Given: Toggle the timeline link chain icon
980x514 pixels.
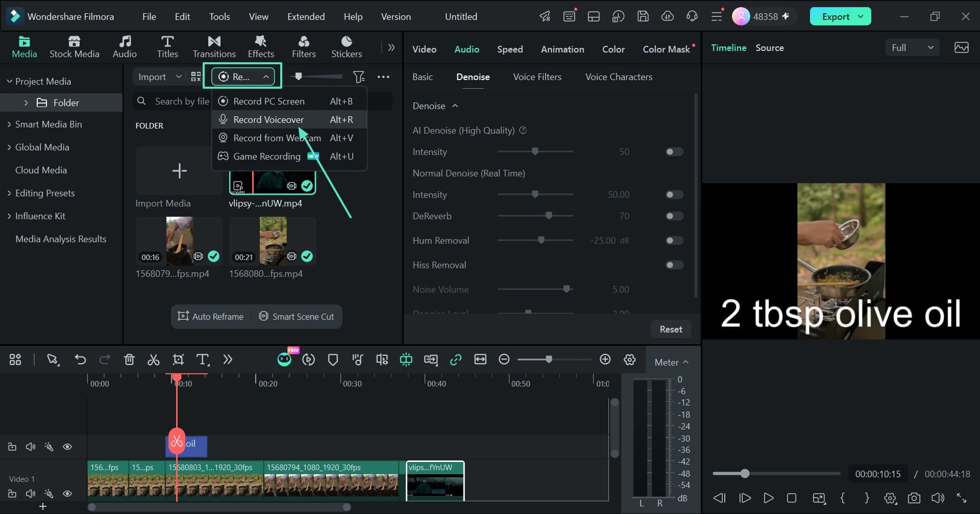Looking at the screenshot, I should pyautogui.click(x=455, y=360).
